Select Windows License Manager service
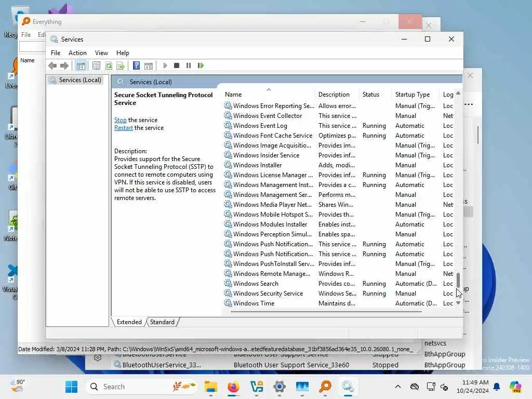Image resolution: width=532 pixels, height=399 pixels. pos(338,175)
